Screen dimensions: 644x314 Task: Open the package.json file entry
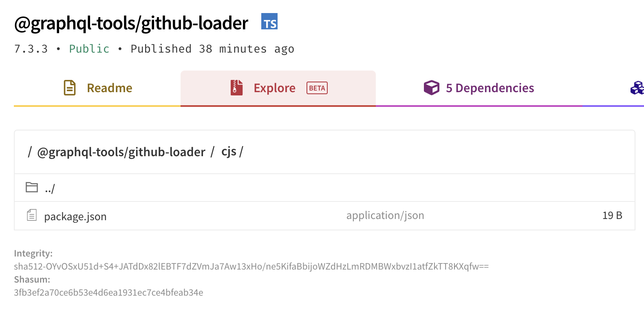click(x=75, y=216)
